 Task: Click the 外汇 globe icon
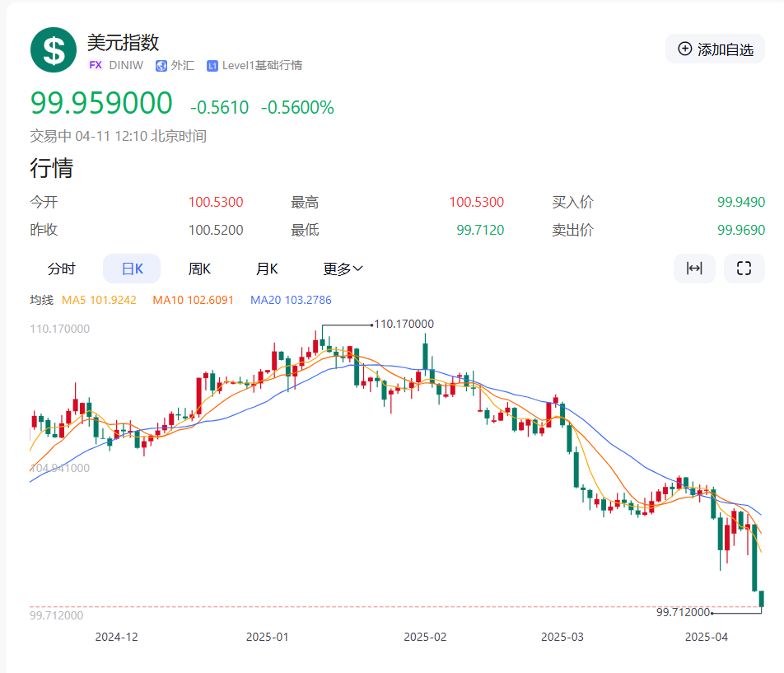[x=161, y=65]
